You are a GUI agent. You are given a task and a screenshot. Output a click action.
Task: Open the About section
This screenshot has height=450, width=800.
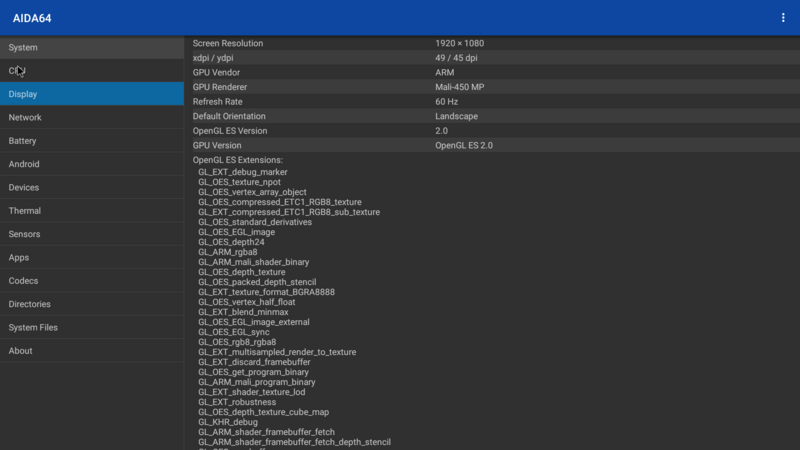pyautogui.click(x=92, y=351)
